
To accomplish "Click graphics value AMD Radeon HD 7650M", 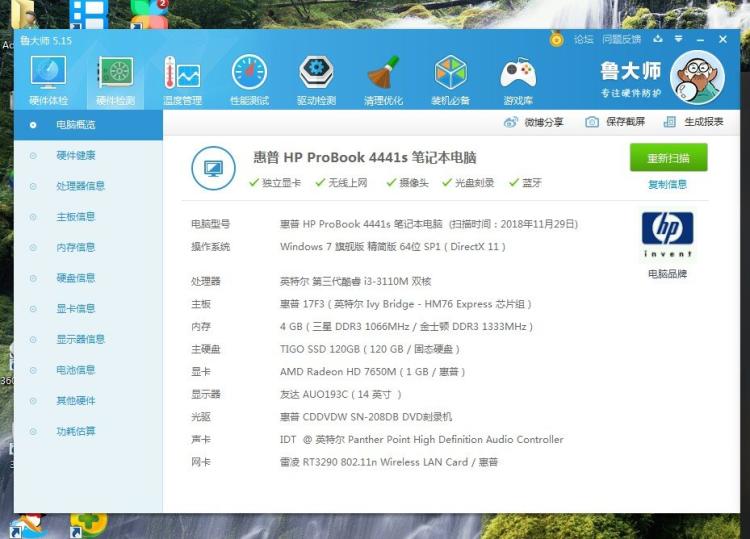I will (373, 372).
